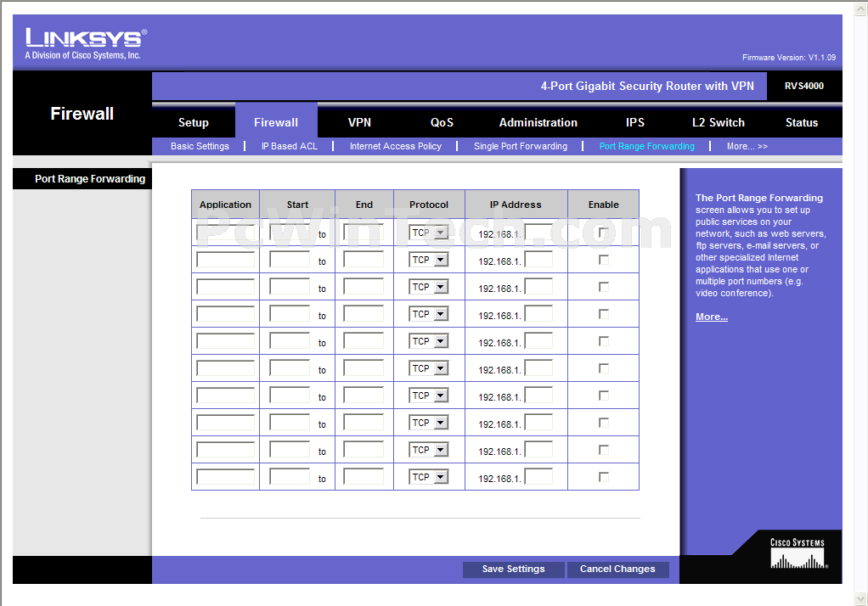Switch to the IPS tab

coord(635,122)
